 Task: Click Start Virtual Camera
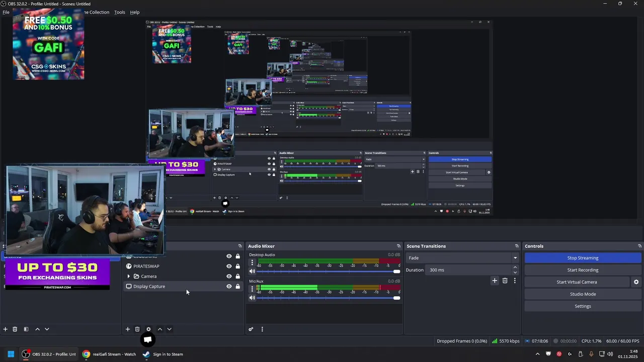tap(577, 282)
